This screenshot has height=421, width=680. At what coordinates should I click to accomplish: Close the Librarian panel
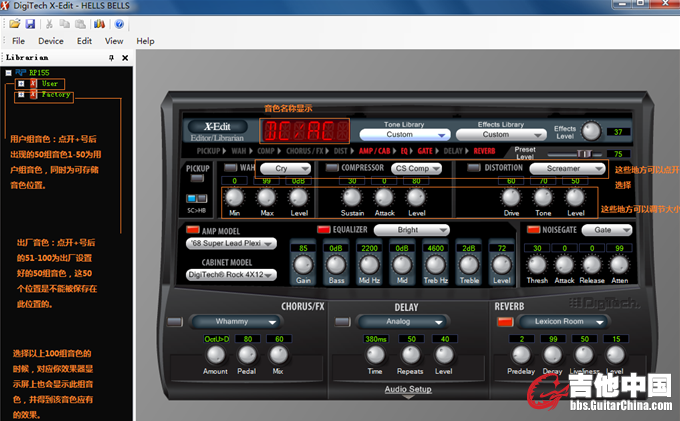pos(125,58)
